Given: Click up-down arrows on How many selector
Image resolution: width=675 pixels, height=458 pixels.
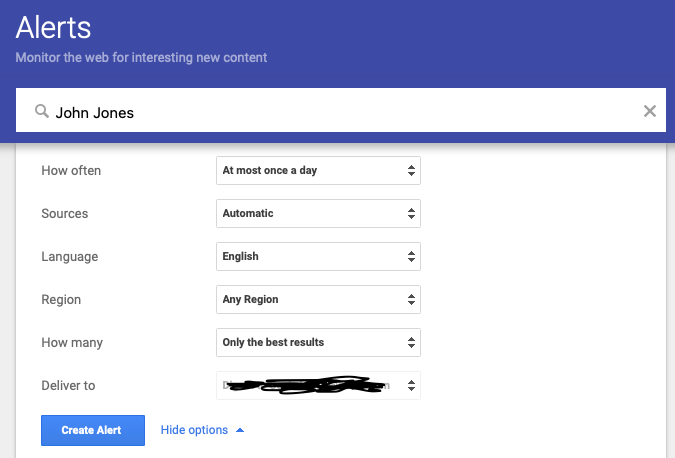Looking at the screenshot, I should click(x=411, y=343).
